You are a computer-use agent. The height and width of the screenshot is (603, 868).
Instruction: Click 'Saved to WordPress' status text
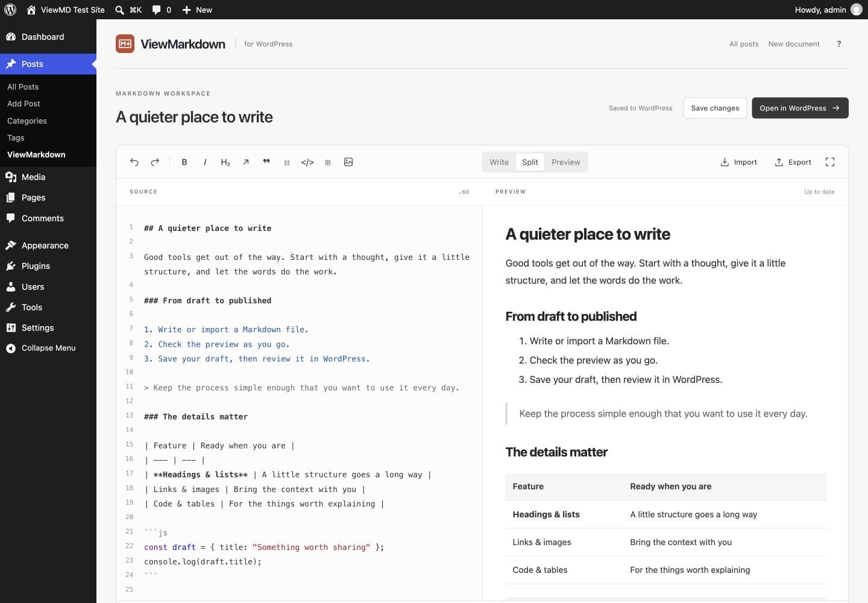coord(640,108)
